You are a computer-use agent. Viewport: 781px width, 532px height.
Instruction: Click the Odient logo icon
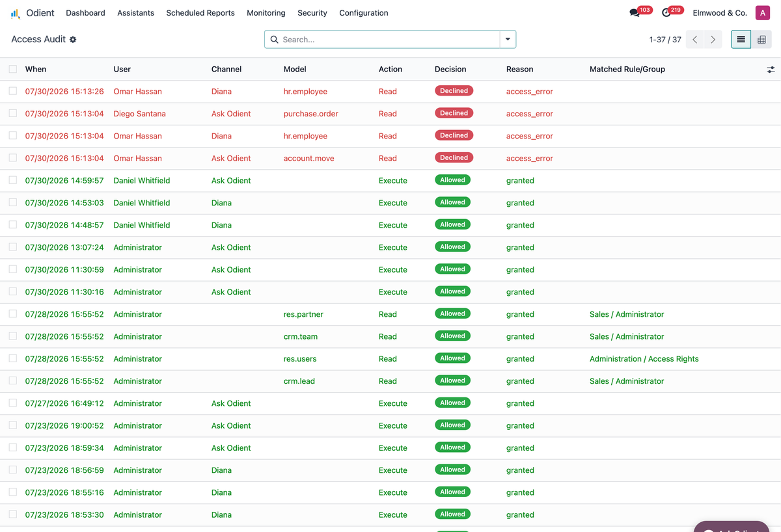[16, 13]
